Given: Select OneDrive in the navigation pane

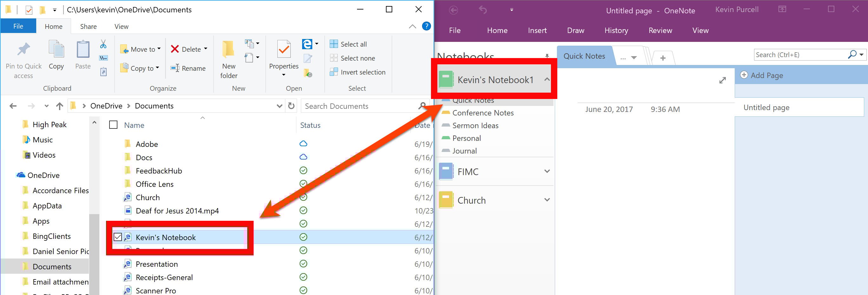Looking at the screenshot, I should point(43,175).
